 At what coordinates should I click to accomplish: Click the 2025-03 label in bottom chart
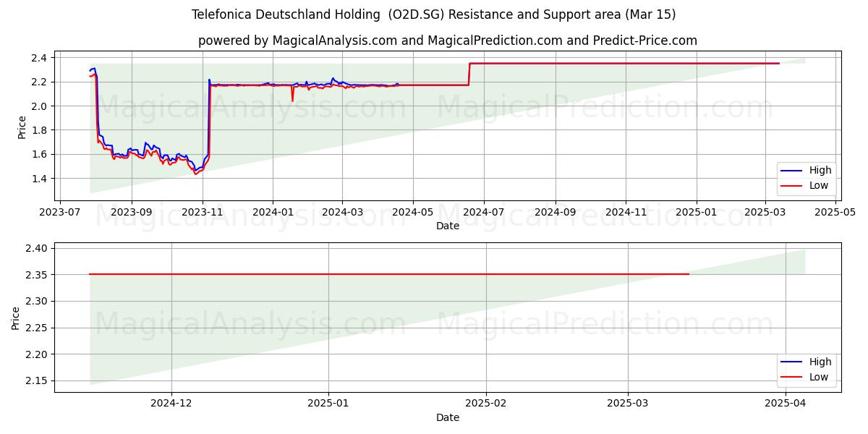pos(628,404)
